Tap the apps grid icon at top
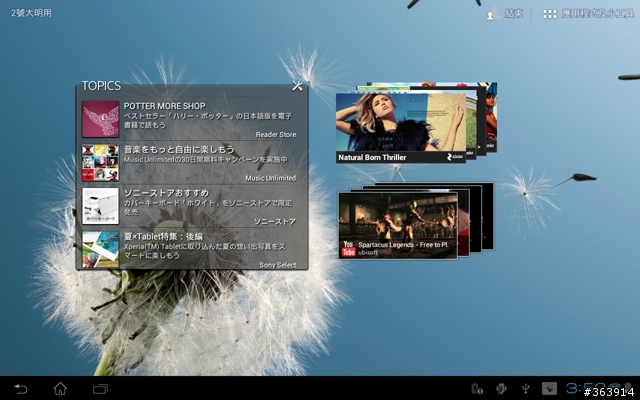Viewport: 640px width, 400px height. point(549,14)
